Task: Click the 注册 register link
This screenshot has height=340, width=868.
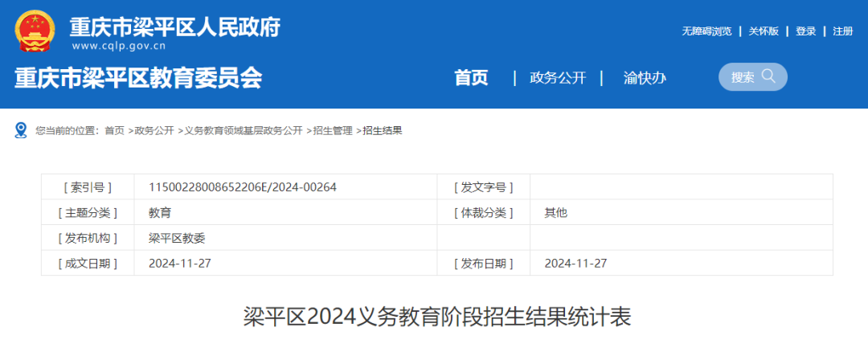Action: click(842, 31)
